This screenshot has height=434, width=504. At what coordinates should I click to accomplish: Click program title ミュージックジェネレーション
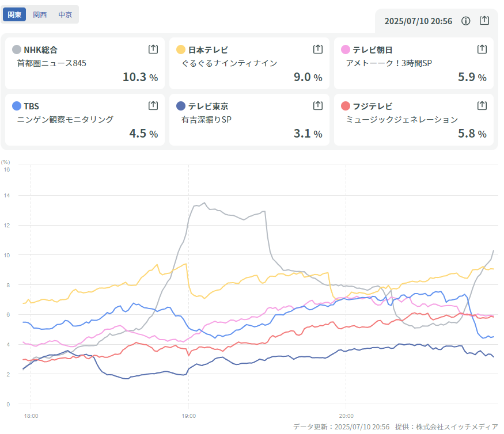point(402,120)
